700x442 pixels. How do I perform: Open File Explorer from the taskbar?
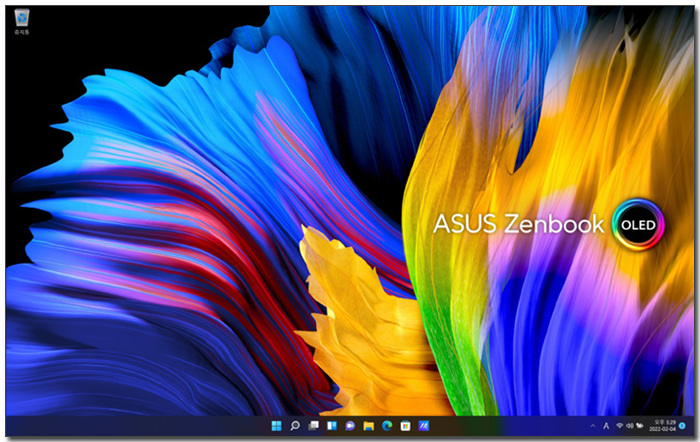pos(368,426)
